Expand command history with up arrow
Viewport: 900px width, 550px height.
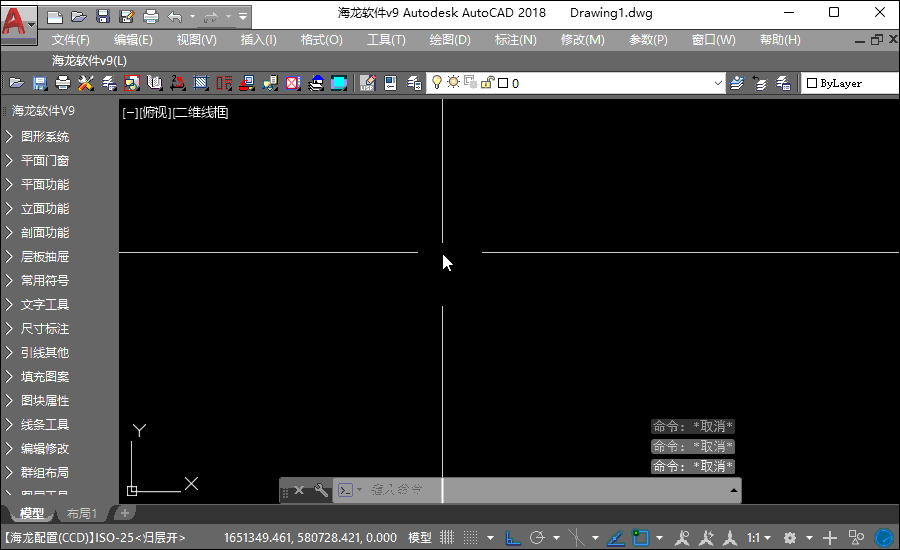734,491
